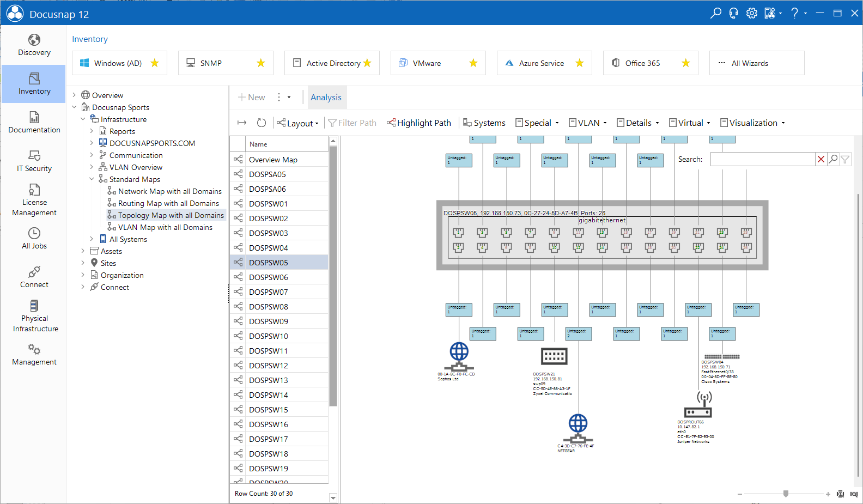Image resolution: width=863 pixels, height=504 pixels.
Task: Click the zoom slider handle at bottom right
Action: click(786, 494)
